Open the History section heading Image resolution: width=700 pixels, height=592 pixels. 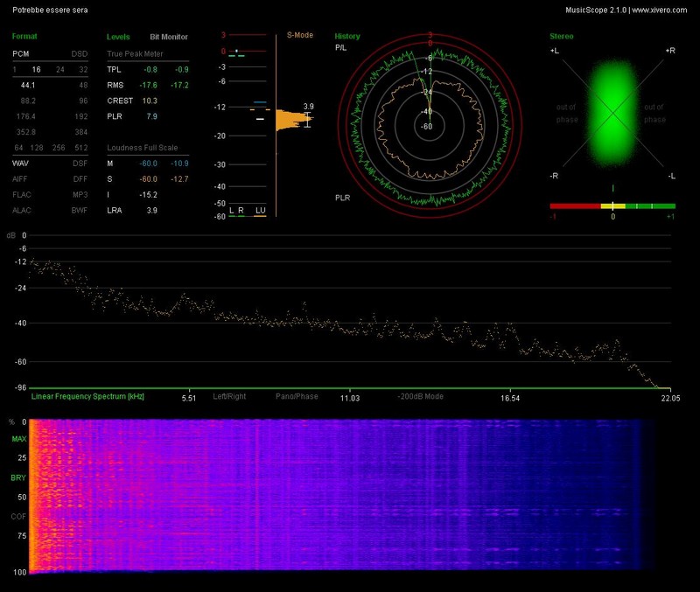(x=347, y=37)
